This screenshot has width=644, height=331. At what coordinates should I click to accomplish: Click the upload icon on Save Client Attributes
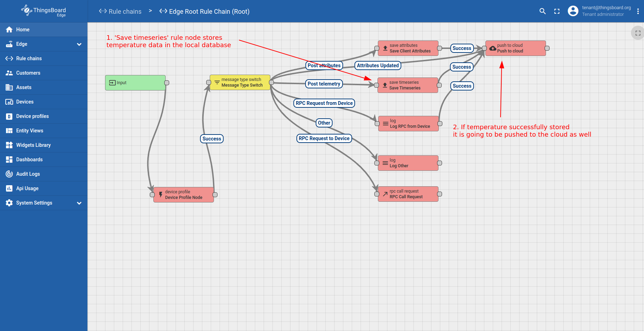pos(385,48)
